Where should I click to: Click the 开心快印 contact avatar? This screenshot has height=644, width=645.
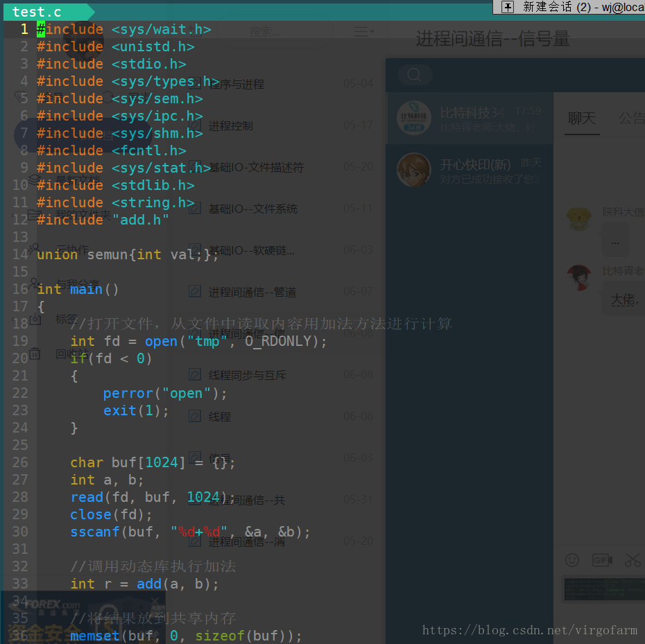[414, 170]
